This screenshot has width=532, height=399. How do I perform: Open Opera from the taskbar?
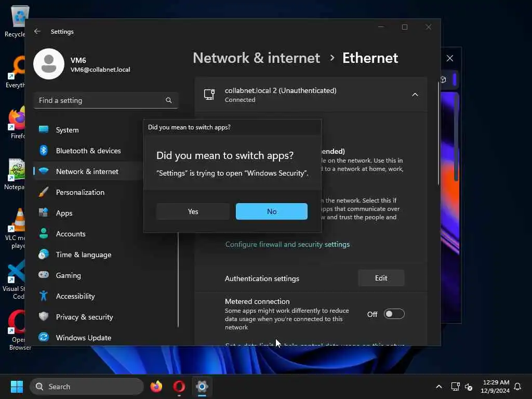click(x=179, y=387)
